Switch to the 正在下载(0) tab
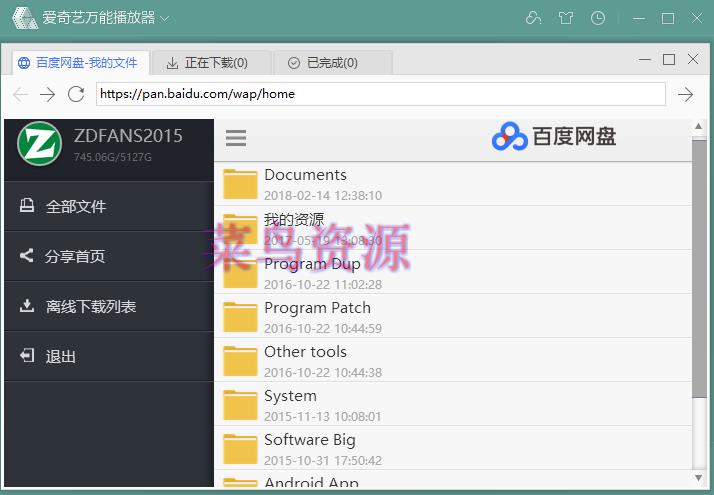The width and height of the screenshot is (714, 495). (x=212, y=62)
